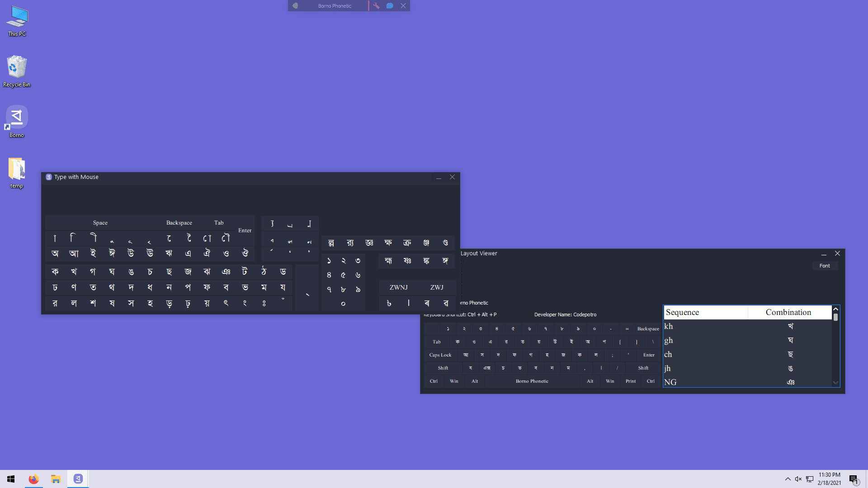Click the Borno logo icon in top bar
868x488 pixels.
pyautogui.click(x=295, y=6)
